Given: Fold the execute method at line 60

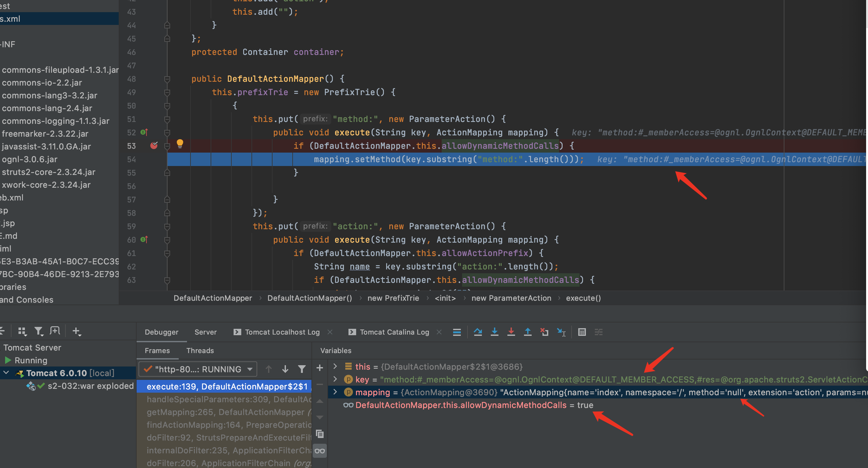Looking at the screenshot, I should point(167,240).
